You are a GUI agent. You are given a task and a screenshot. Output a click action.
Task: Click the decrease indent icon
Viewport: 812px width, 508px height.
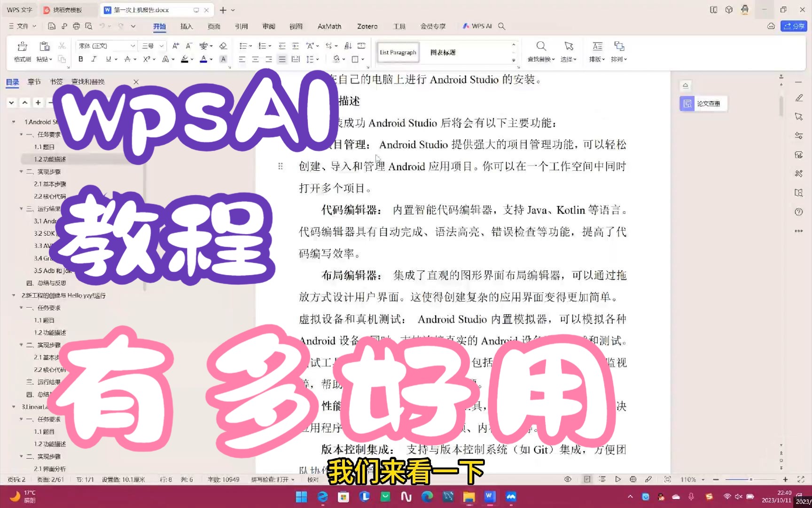click(x=282, y=46)
